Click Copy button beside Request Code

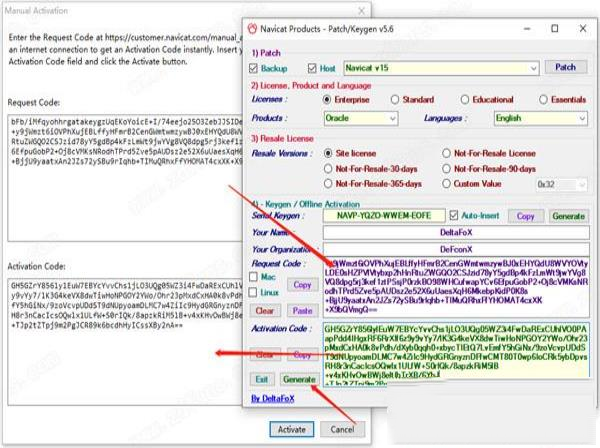(x=302, y=285)
